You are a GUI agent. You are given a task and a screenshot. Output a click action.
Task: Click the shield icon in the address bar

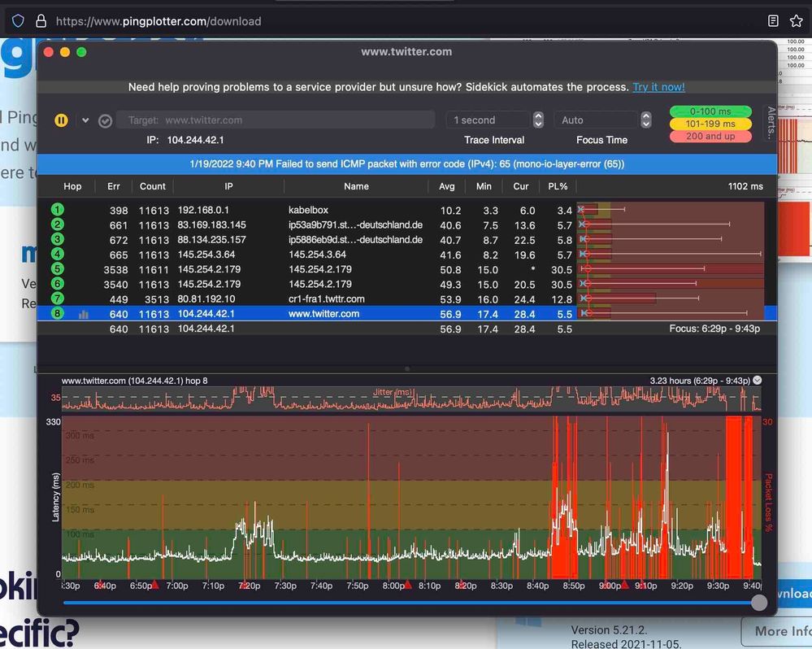click(18, 21)
